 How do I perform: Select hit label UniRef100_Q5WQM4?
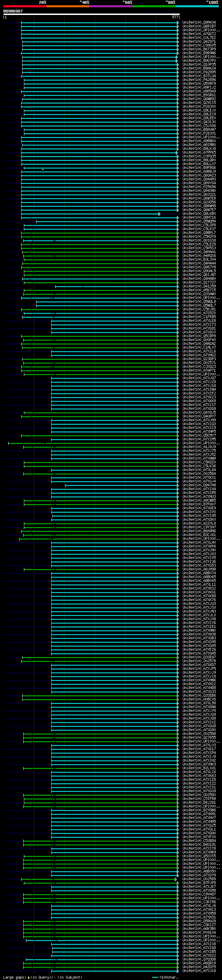199,221
